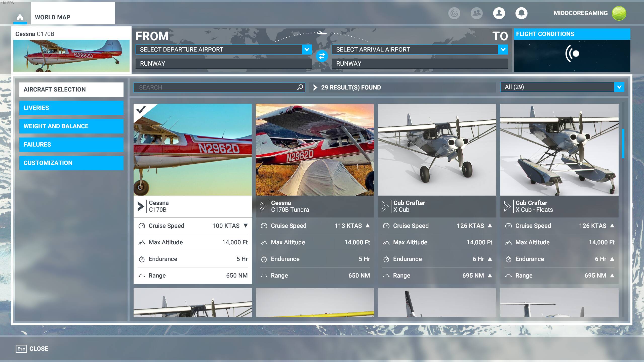Click the arrow beside X Cub - Floats
The image size is (644, 362).
coord(507,206)
